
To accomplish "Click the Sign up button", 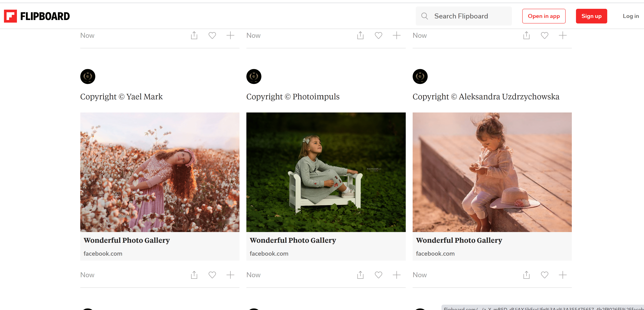I will (591, 16).
